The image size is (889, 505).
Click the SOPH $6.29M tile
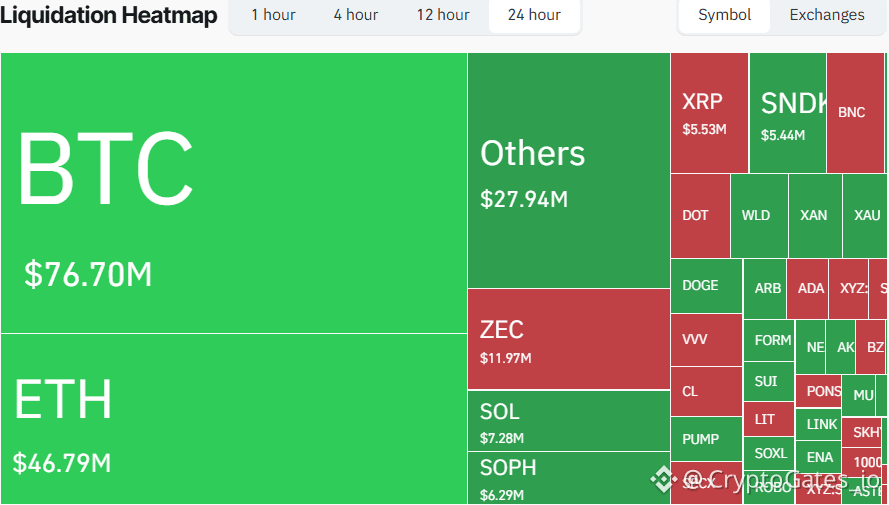pyautogui.click(x=569, y=478)
